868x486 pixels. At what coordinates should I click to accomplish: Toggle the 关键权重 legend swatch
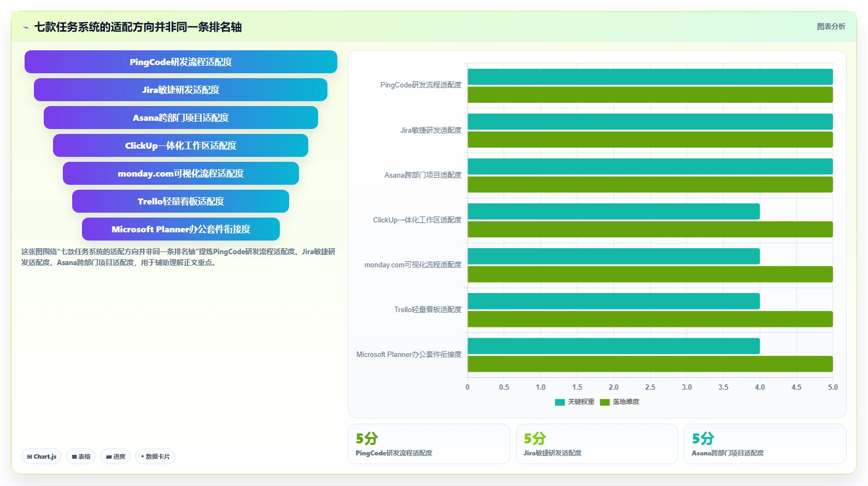560,402
